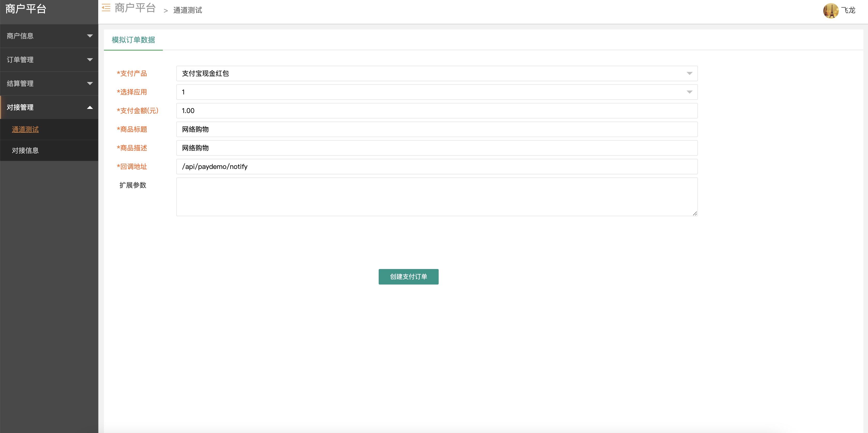The height and width of the screenshot is (433, 868).
Task: Open the user avatar picture
Action: coord(831,11)
